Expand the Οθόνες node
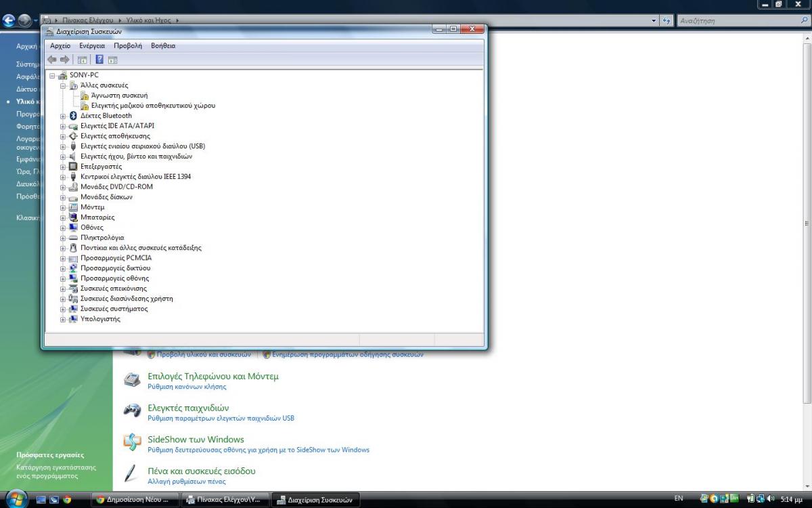 63,228
